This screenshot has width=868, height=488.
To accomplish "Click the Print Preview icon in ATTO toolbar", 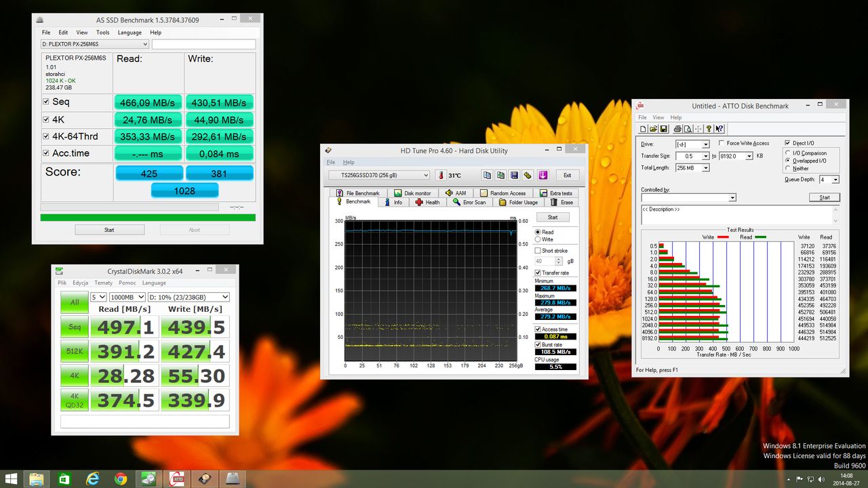I will (688, 129).
